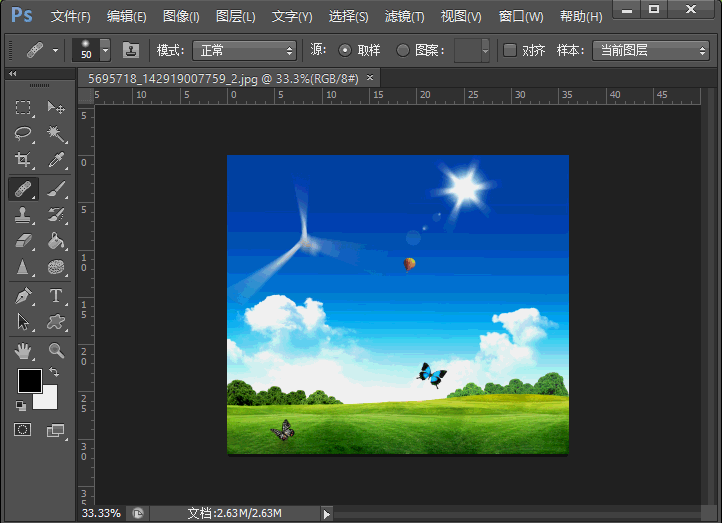Select the Pen tool

pos(23,295)
